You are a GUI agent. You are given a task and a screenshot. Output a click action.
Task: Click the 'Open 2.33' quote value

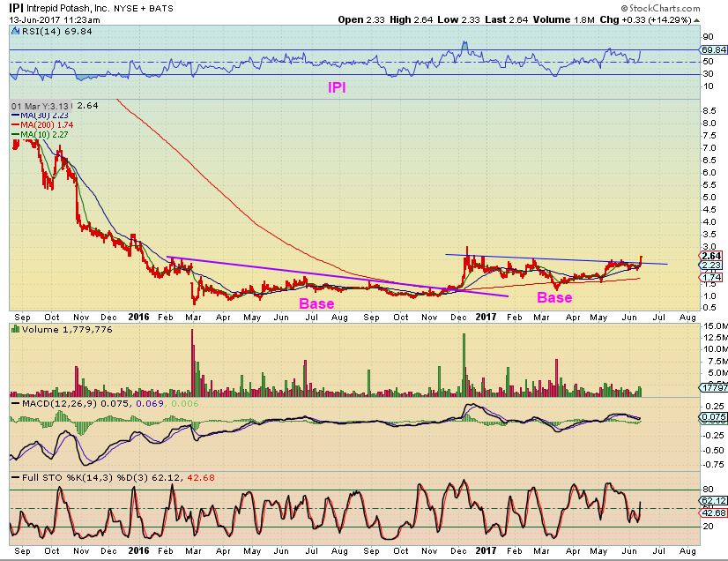click(x=361, y=19)
